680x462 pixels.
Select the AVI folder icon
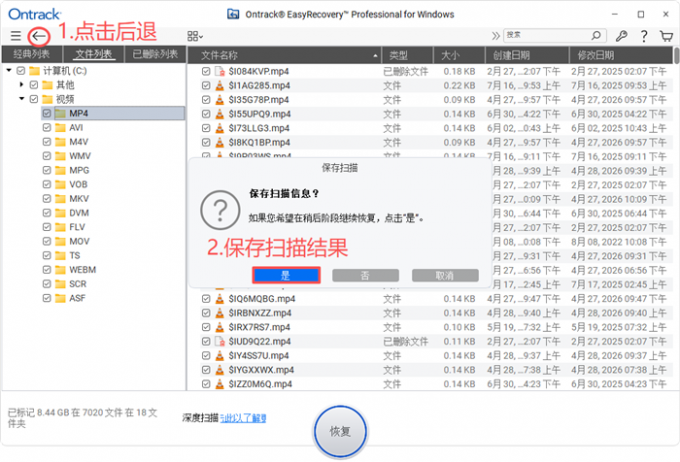pyautogui.click(x=60, y=128)
